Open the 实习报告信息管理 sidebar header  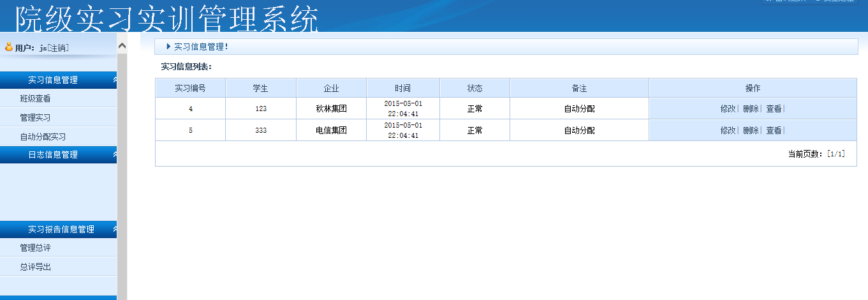coord(58,230)
